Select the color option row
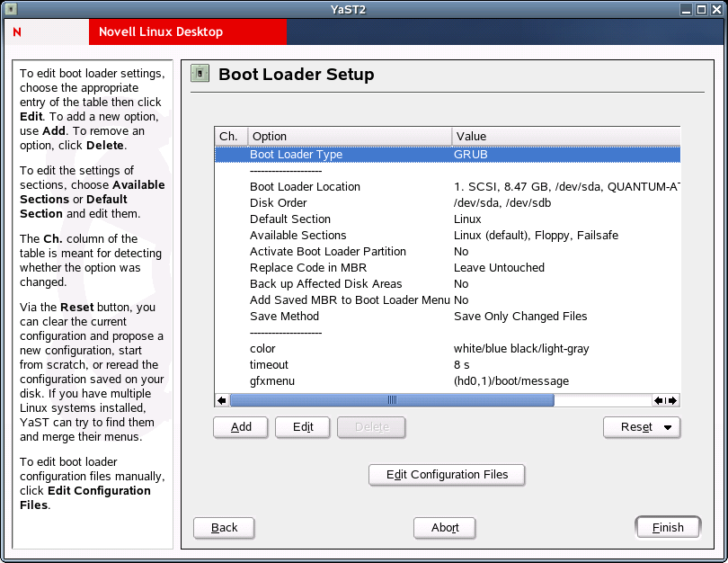The image size is (728, 563). click(x=448, y=349)
